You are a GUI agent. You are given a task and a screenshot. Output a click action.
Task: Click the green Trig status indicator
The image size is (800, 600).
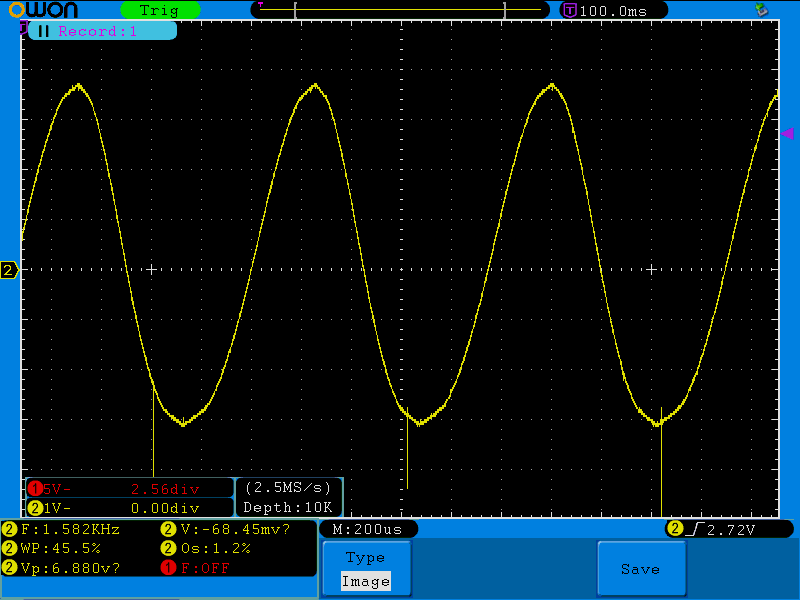click(160, 10)
